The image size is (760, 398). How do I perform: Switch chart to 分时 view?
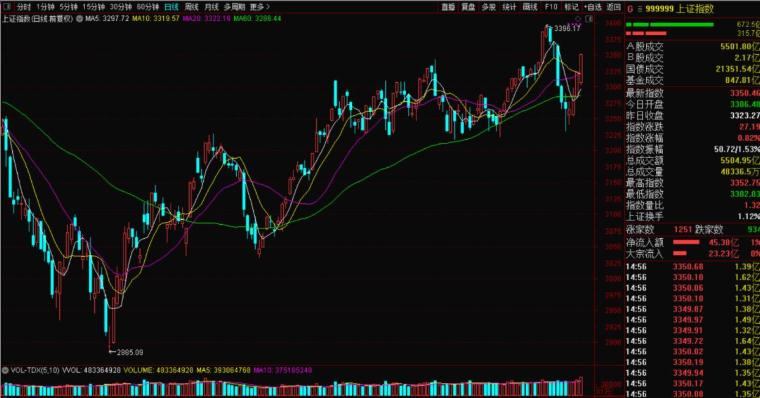(24, 7)
